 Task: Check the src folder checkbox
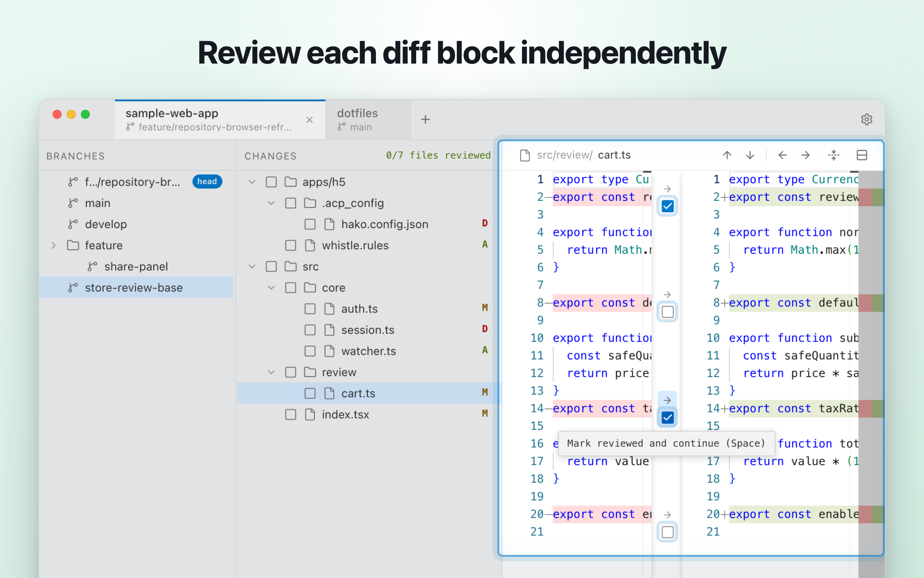(x=271, y=267)
